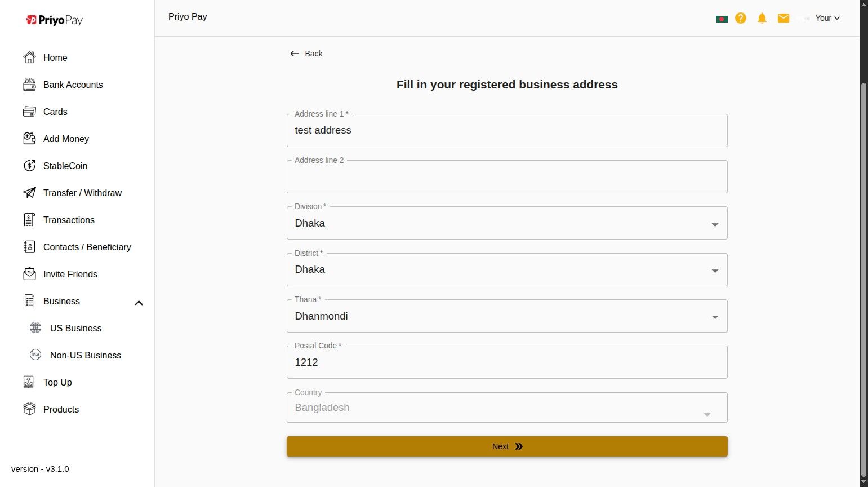Open the messages envelope icon

pyautogui.click(x=784, y=18)
